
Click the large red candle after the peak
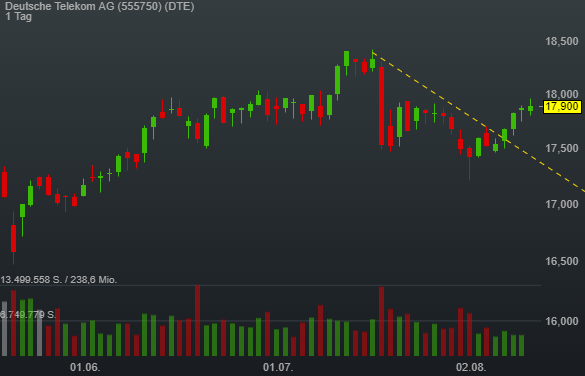pos(381,106)
